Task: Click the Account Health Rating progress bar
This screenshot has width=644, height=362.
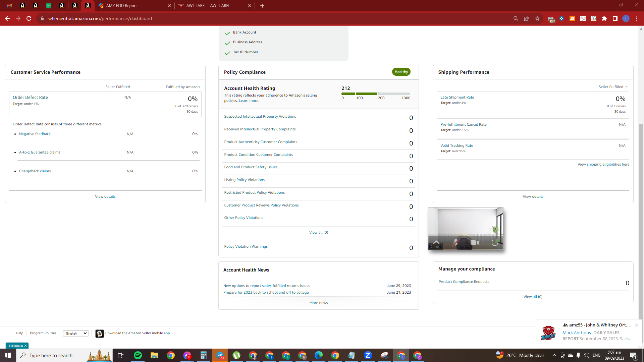Action: (376, 94)
